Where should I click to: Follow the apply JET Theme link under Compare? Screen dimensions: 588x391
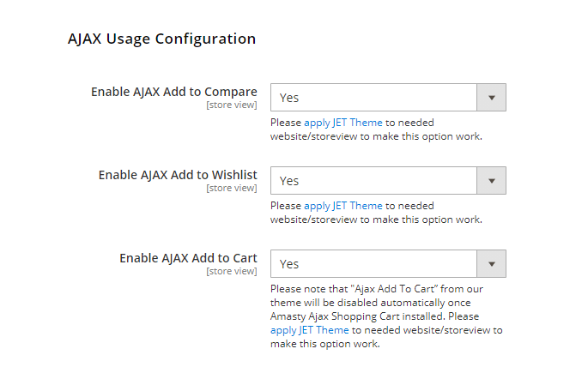343,123
